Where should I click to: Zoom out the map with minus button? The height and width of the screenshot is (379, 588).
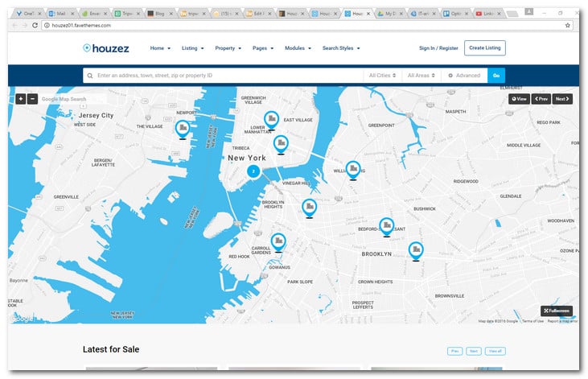click(x=32, y=99)
